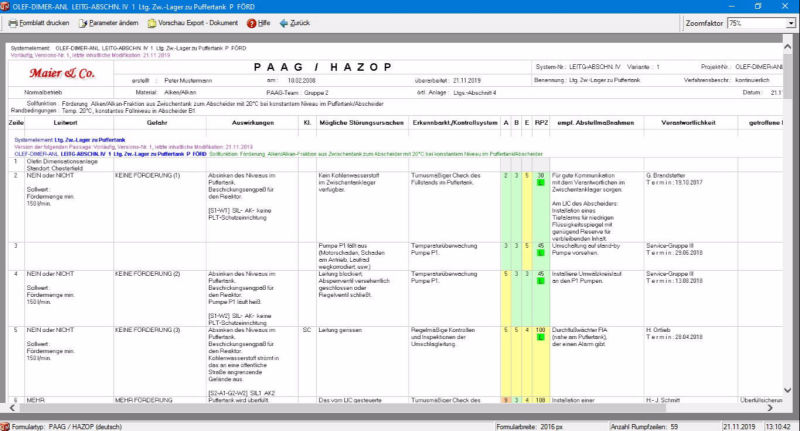Click the green L marker in row 5
The image size is (800, 431).
pos(541,337)
